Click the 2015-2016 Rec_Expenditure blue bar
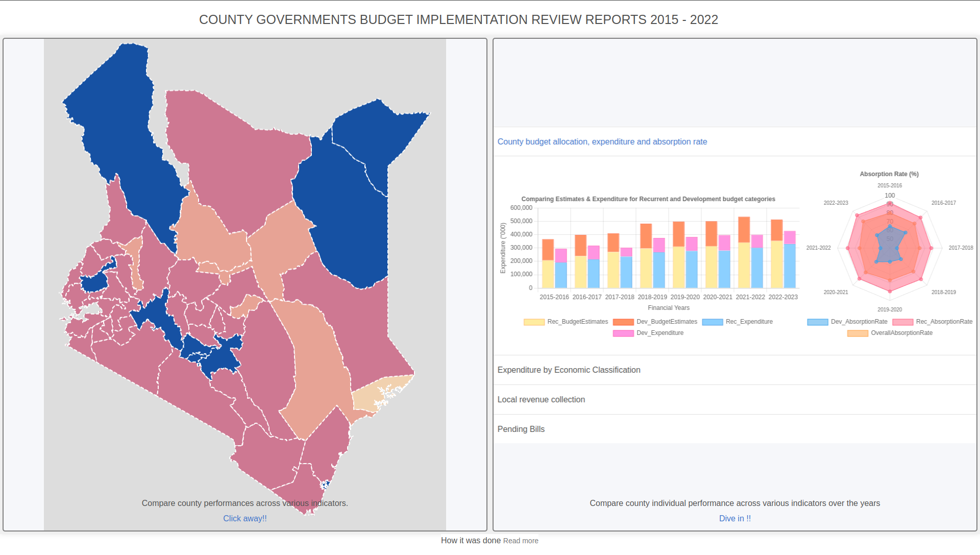The height and width of the screenshot is (555, 980). [561, 276]
